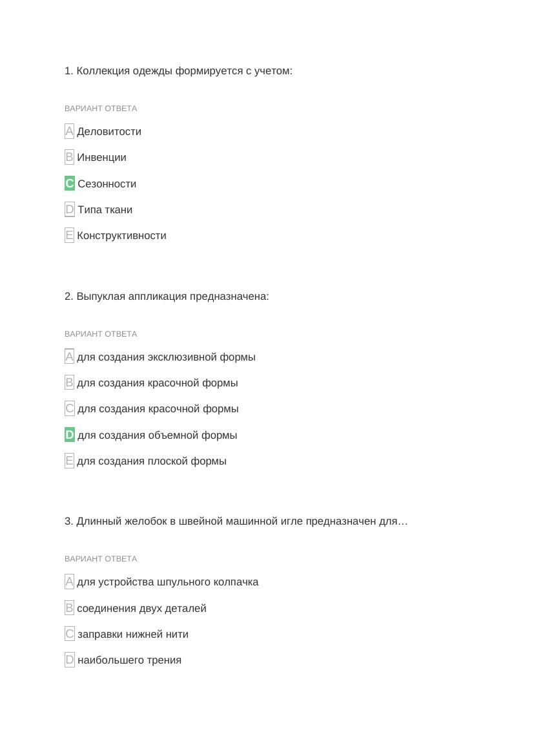This screenshot has height=756, width=534.
Task: Mark C box for заправки нижней нити
Action: (70, 634)
